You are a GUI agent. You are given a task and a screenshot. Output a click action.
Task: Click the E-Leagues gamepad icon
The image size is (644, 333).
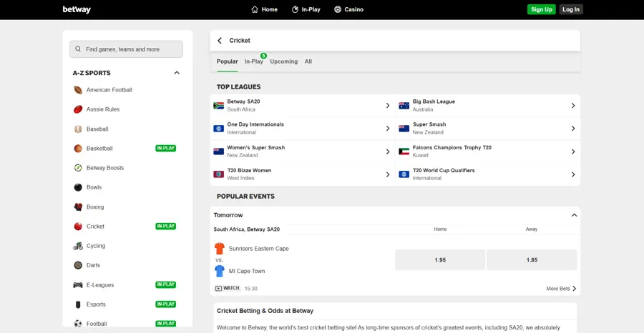[78, 285]
